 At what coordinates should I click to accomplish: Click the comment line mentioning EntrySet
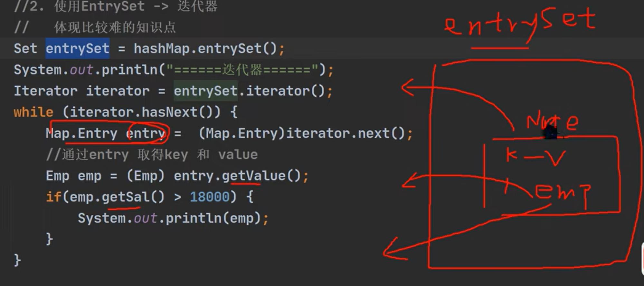[116, 6]
